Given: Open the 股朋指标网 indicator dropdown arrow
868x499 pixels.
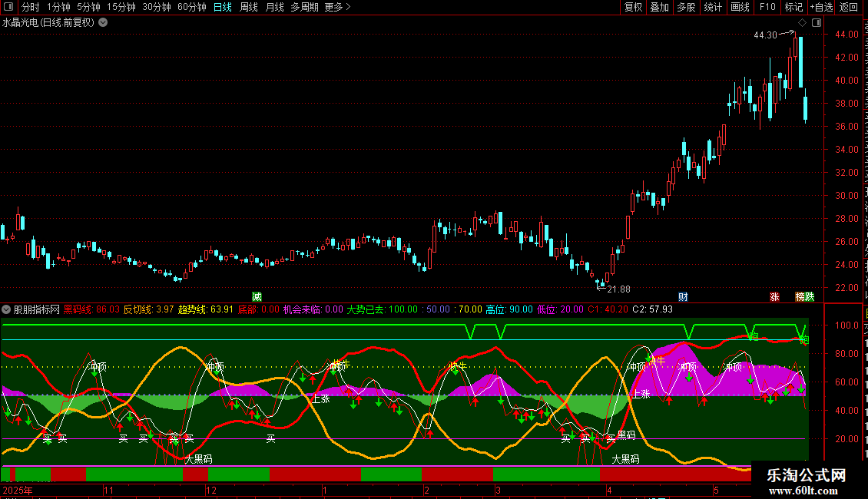Looking at the screenshot, I should (6, 309).
